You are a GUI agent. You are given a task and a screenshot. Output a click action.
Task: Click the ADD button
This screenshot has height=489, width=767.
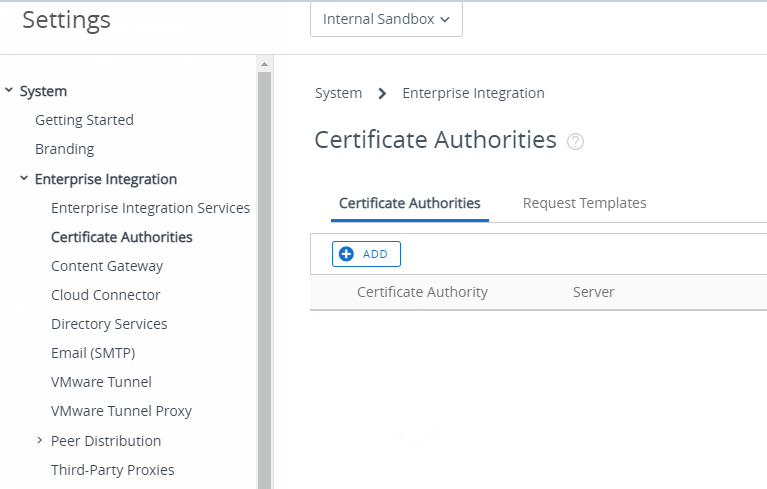coord(366,254)
